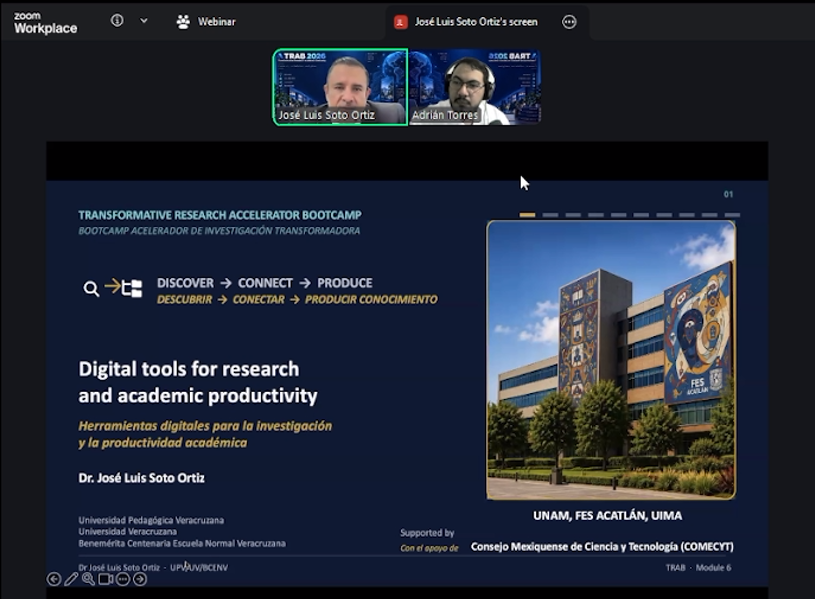The image size is (819, 599).
Task: Open the share more-options ellipsis icon
Action: pyautogui.click(x=569, y=22)
